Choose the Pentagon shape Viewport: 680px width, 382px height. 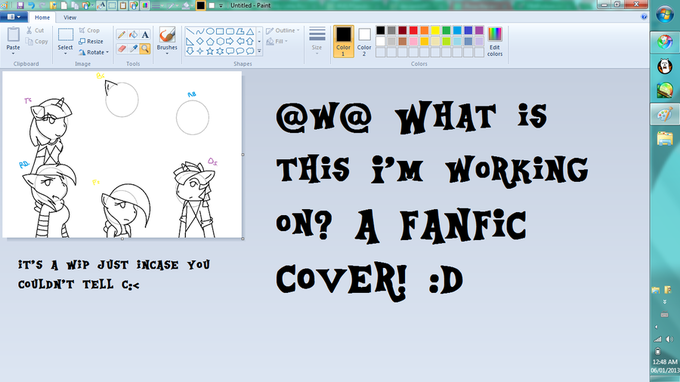[210, 42]
